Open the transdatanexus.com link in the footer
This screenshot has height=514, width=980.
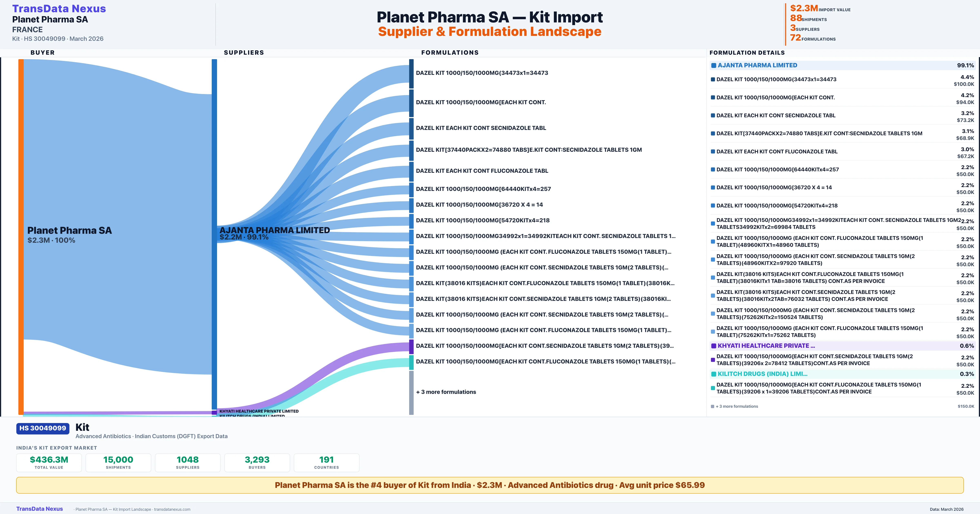172,509
